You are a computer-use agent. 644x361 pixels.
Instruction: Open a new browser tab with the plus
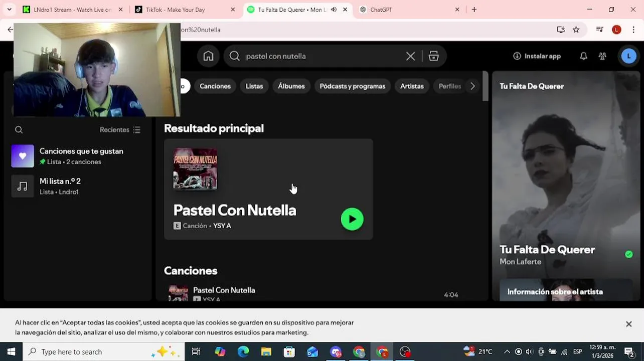tap(474, 10)
